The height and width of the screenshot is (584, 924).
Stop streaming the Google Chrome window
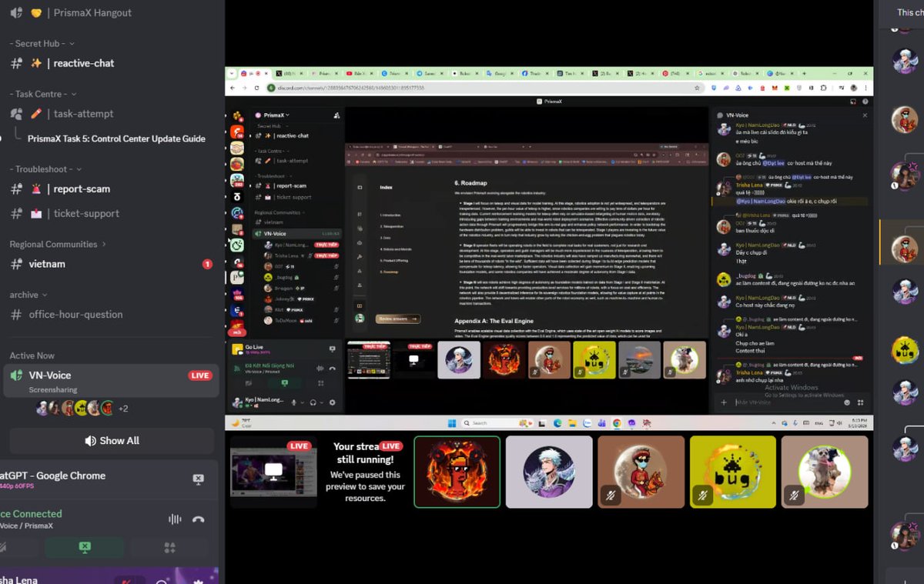[198, 479]
